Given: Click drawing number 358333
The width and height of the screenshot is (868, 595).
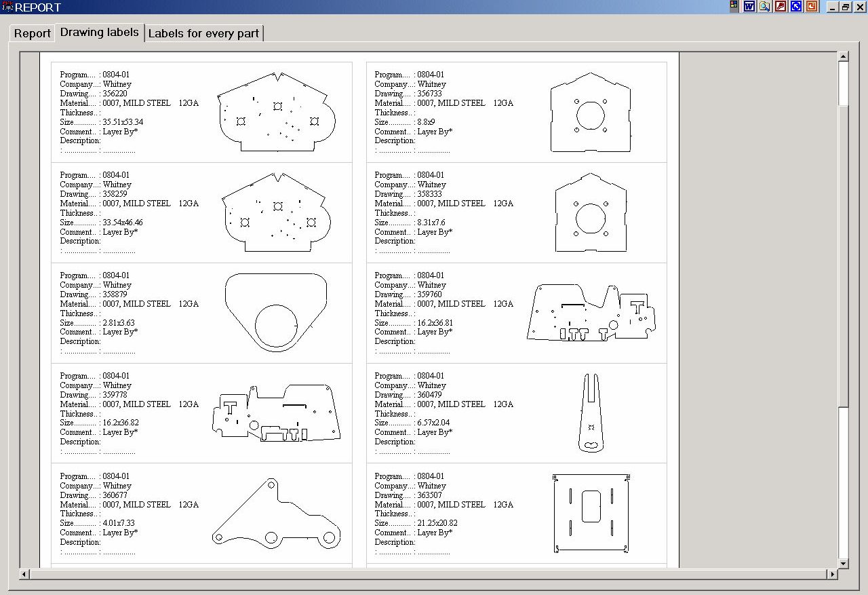Looking at the screenshot, I should 429,194.
